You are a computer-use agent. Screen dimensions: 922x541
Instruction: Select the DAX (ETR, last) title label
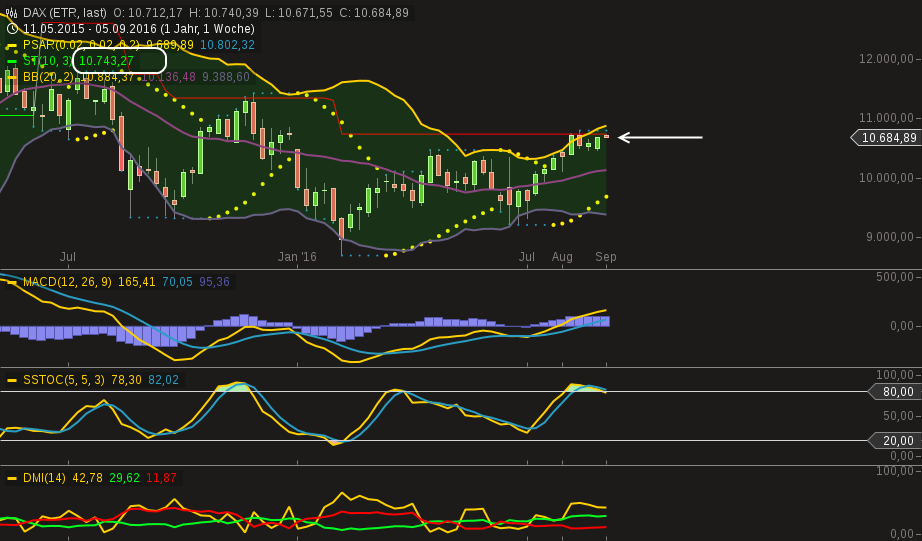65,12
